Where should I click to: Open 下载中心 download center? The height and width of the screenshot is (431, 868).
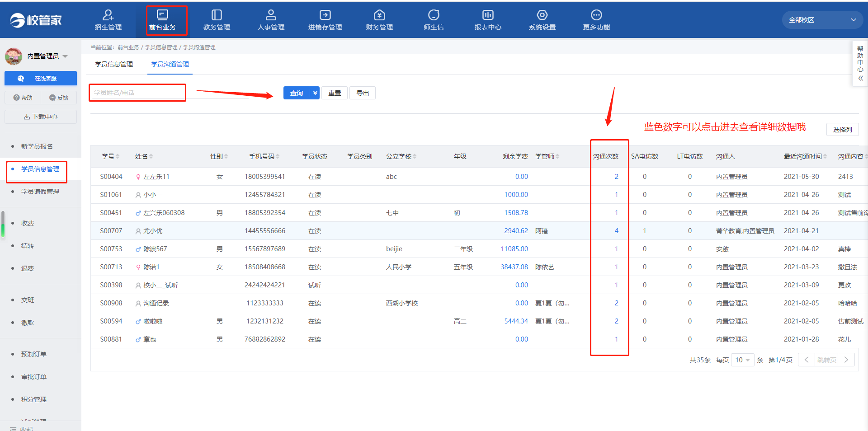[x=41, y=117]
